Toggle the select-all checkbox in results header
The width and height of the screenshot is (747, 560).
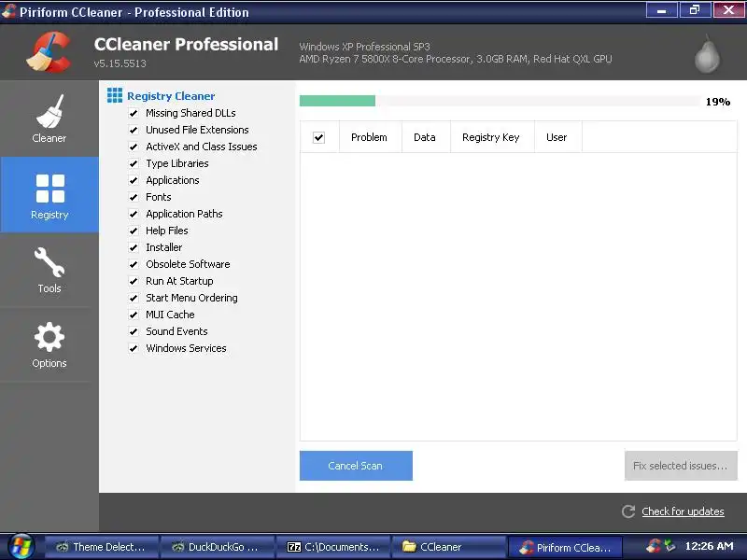(318, 137)
